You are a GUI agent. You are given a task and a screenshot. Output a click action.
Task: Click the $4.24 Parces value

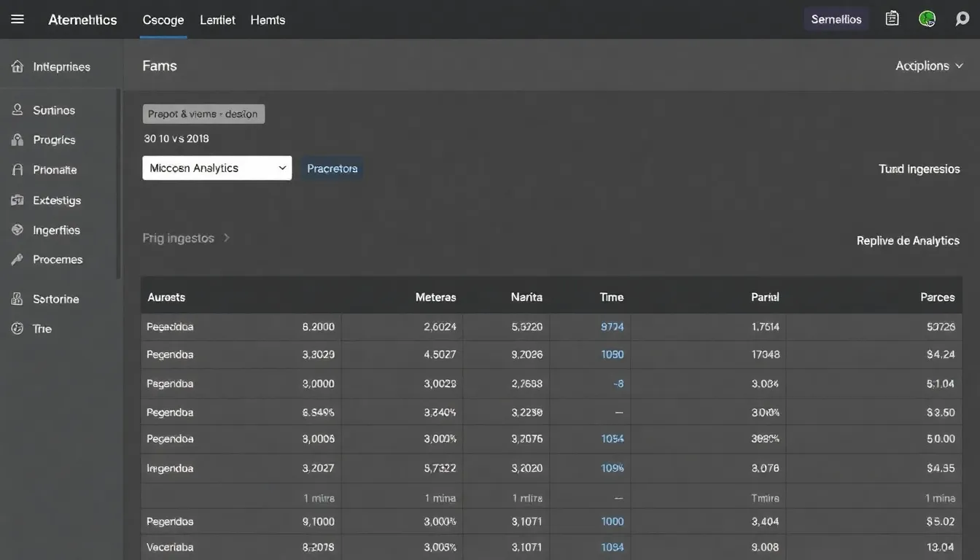tap(941, 354)
